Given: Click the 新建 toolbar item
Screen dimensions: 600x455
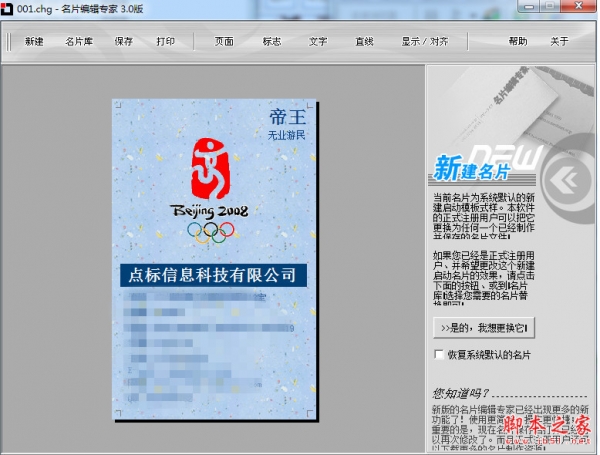Looking at the screenshot, I should tap(34, 41).
